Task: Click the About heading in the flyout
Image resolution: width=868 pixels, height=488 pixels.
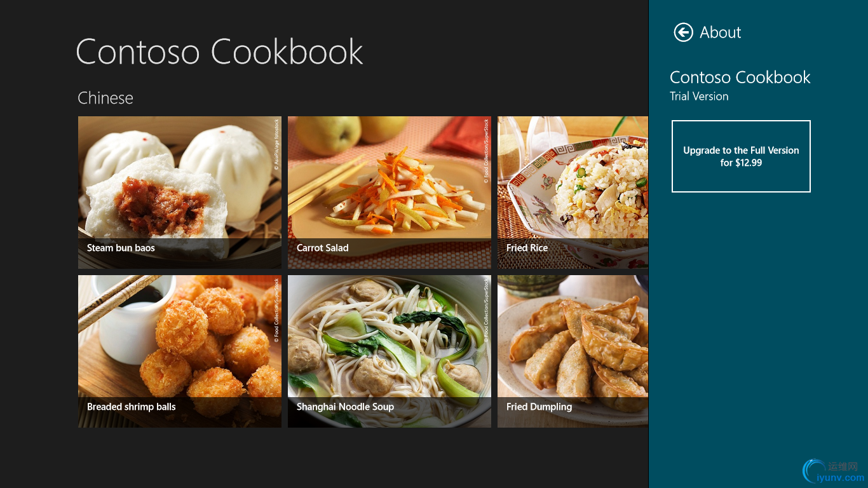Action: (x=721, y=32)
